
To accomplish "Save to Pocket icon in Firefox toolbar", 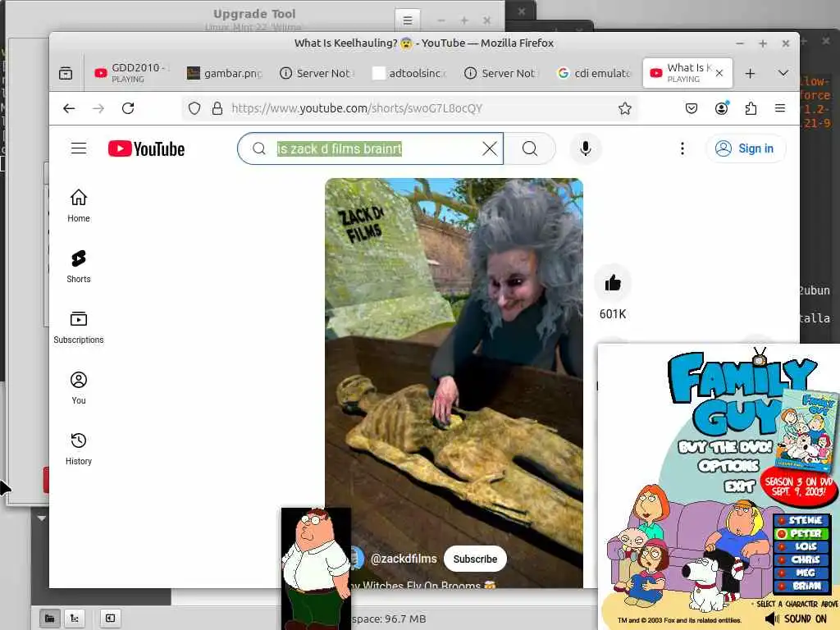I will 692,108.
